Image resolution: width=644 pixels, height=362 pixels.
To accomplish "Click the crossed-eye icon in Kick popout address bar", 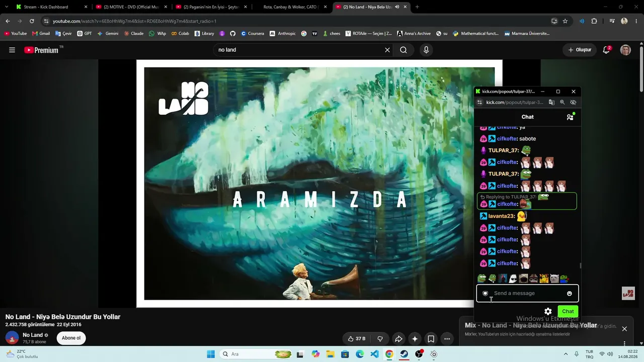I will (573, 102).
